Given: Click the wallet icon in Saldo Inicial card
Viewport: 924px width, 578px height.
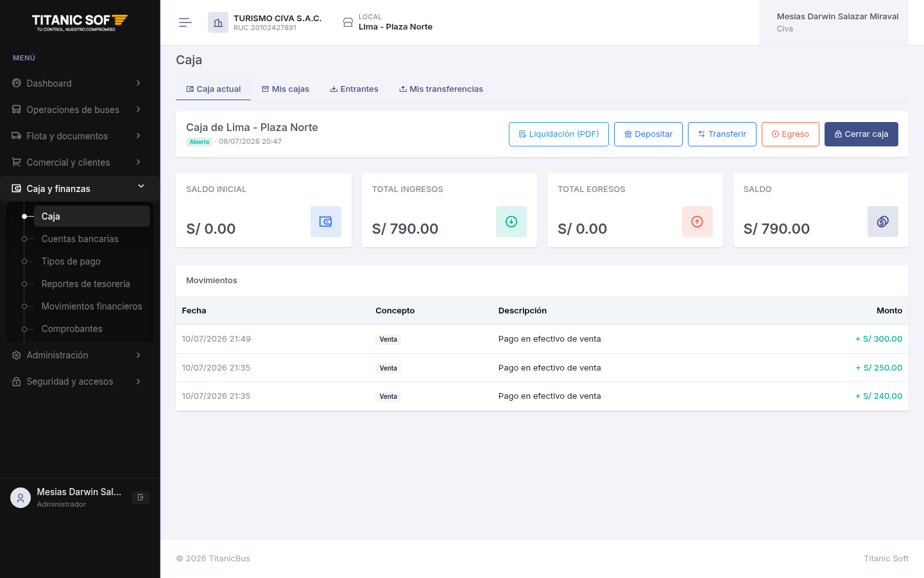Looking at the screenshot, I should point(326,222).
